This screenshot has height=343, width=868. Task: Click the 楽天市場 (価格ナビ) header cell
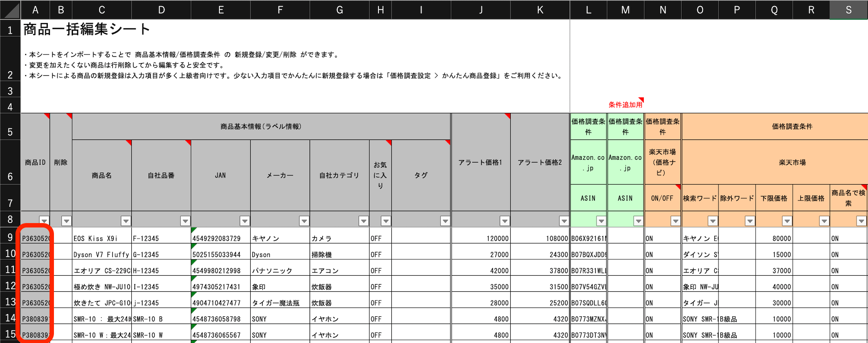[x=662, y=162]
